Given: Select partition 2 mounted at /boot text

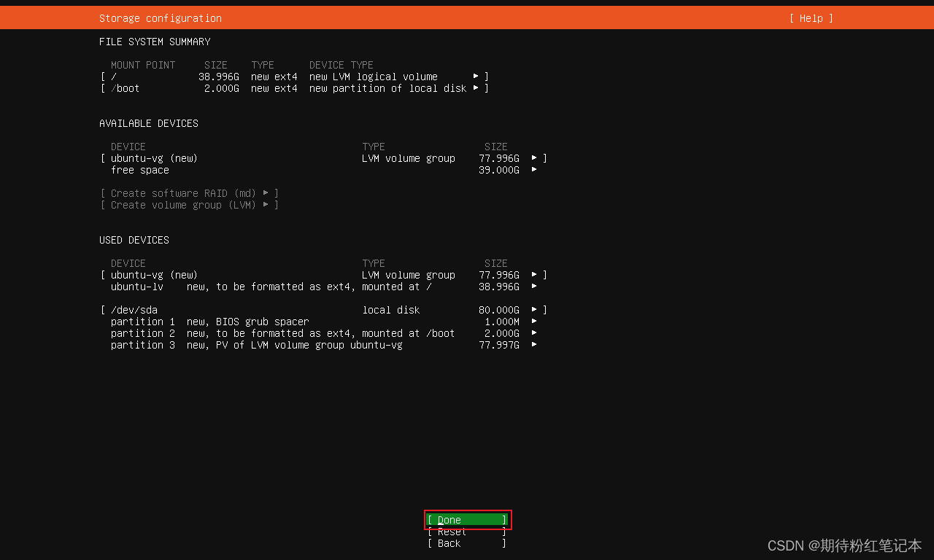Looking at the screenshot, I should (283, 333).
